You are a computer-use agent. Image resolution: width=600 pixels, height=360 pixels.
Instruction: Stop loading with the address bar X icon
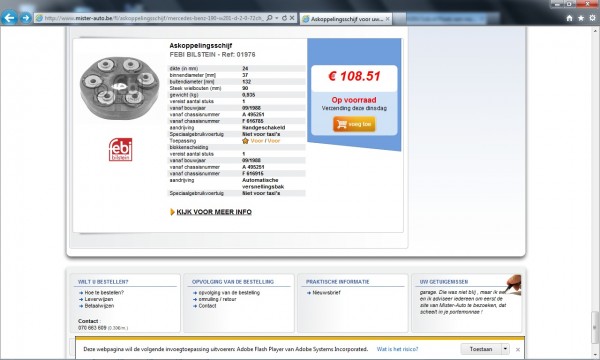pos(292,18)
